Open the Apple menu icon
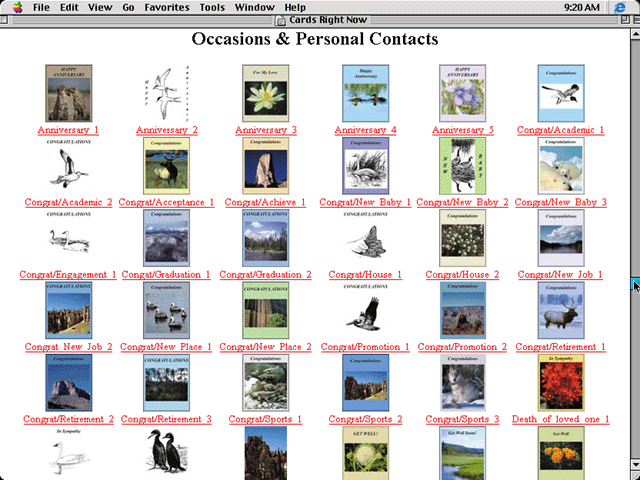 click(18, 7)
